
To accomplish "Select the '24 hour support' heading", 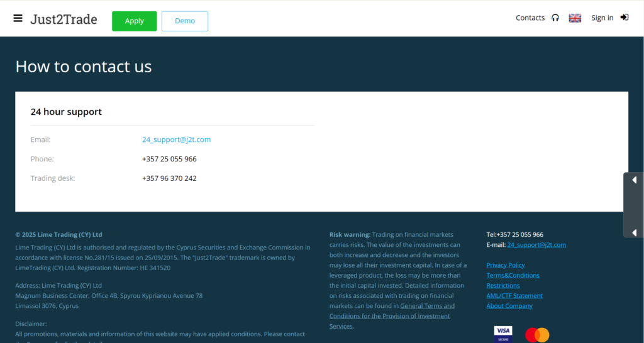I will 66,112.
